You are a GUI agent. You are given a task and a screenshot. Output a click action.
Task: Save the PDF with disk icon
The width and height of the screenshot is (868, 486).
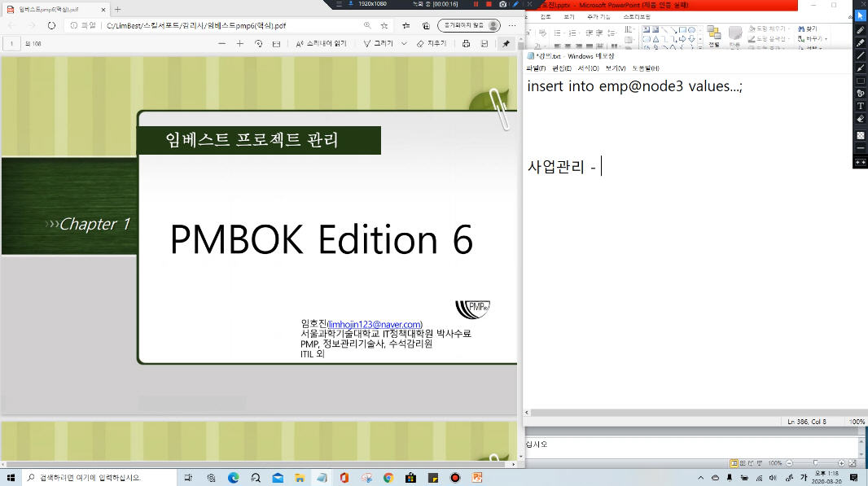pos(484,44)
